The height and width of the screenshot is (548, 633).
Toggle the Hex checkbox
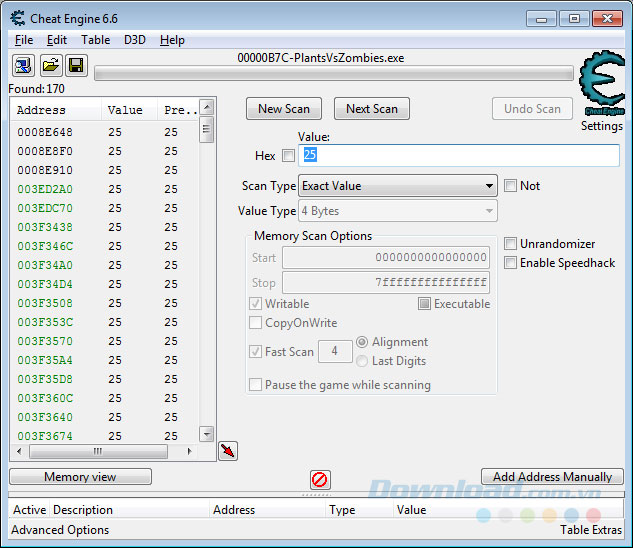(289, 156)
